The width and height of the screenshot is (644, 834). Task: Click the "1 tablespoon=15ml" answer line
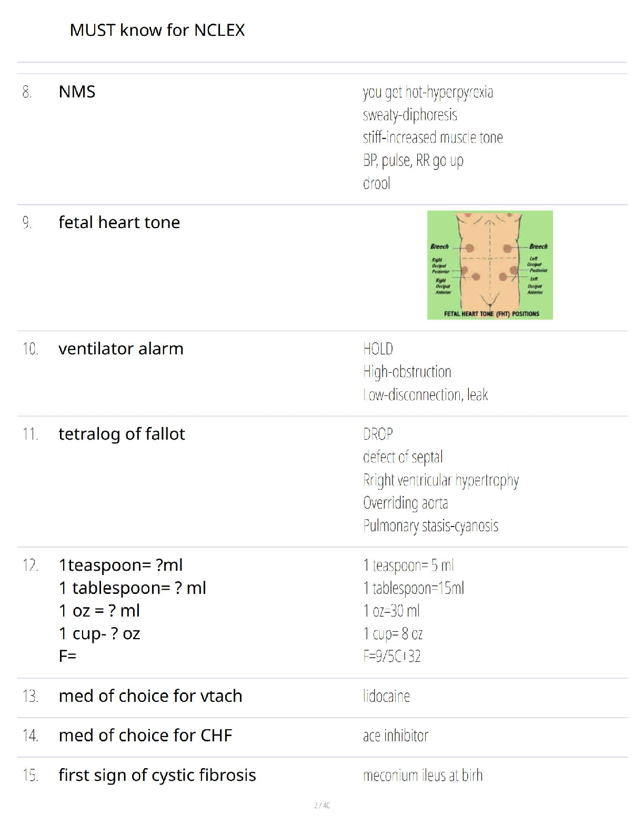coord(414,588)
